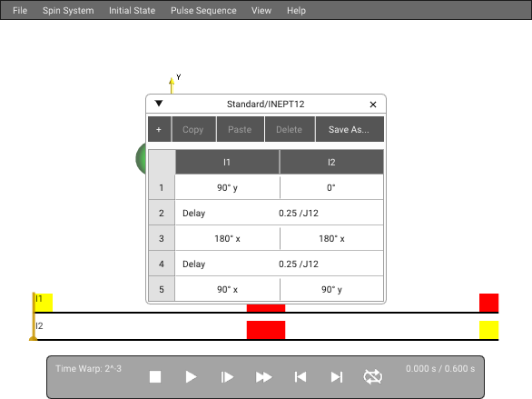Step forward one frame
This screenshot has height=399, width=532.
pos(227,377)
